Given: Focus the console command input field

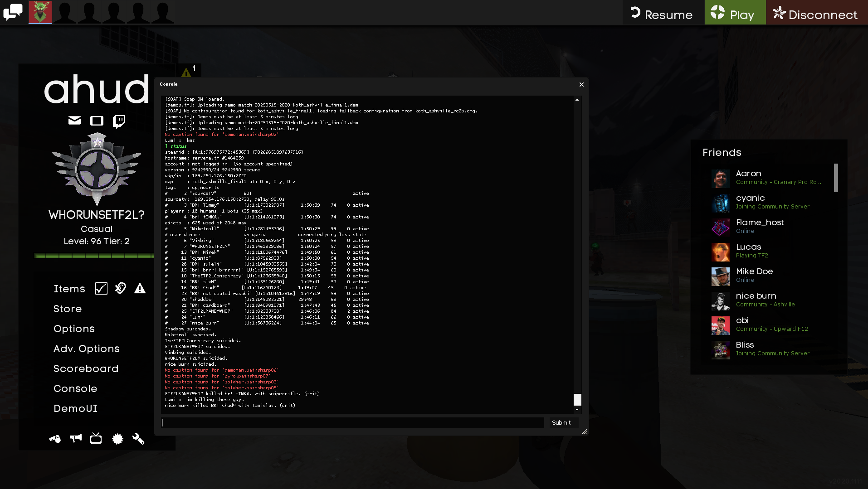Looking at the screenshot, I should click(352, 423).
